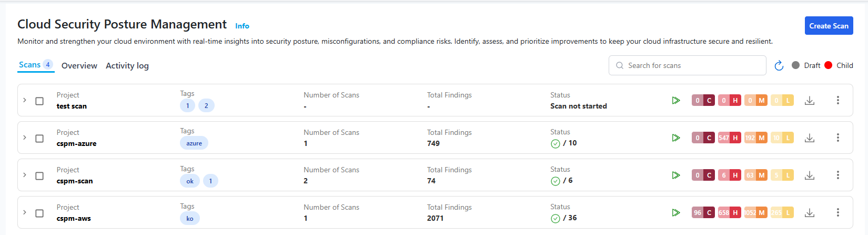Run the test scan project scan

[x=676, y=101]
